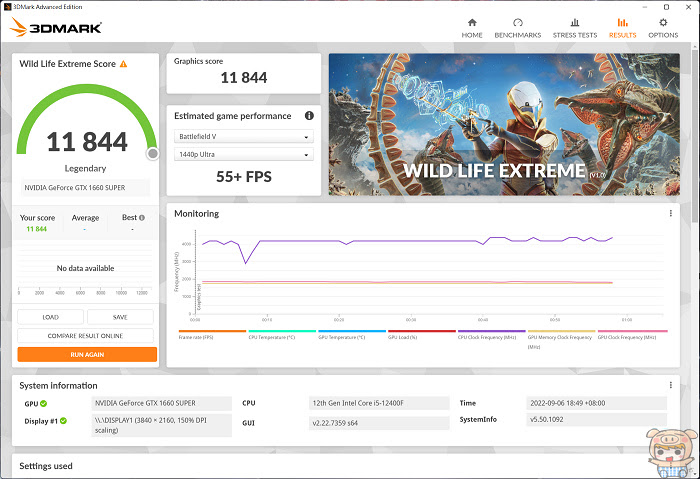This screenshot has height=479, width=700.
Task: Click the GPU green check status icon
Action: click(x=43, y=404)
